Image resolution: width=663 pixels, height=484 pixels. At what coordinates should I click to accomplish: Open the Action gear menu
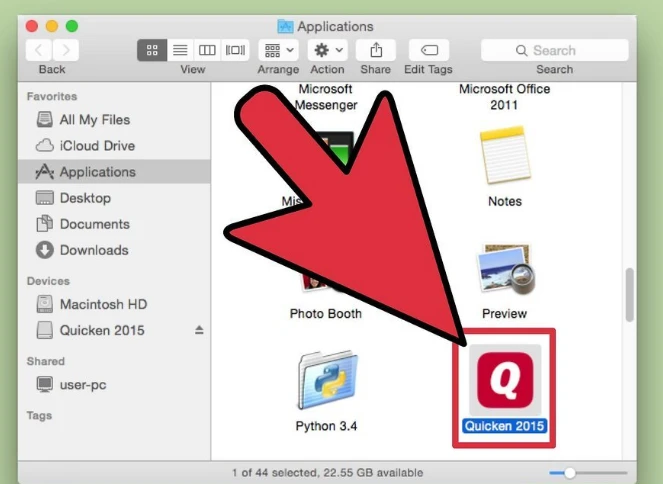tap(327, 50)
